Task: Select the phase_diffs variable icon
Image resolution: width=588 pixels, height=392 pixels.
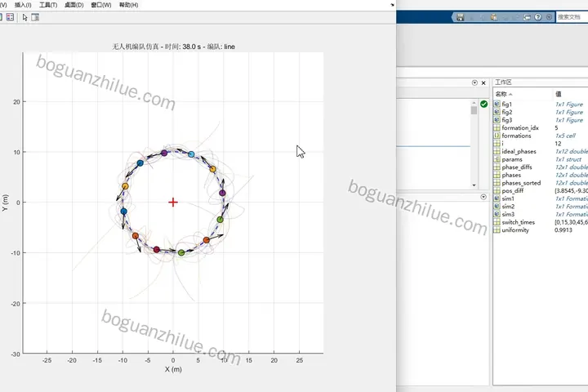Action: pos(497,167)
